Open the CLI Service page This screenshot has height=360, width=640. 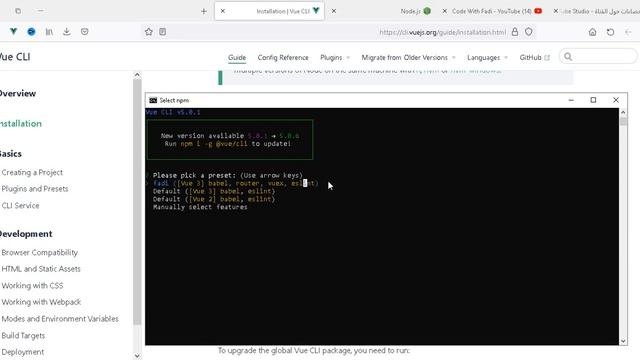(20, 205)
